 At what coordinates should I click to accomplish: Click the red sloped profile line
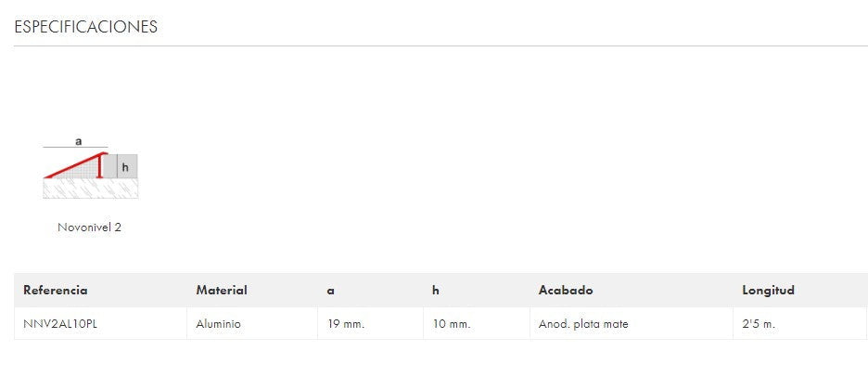[74, 165]
